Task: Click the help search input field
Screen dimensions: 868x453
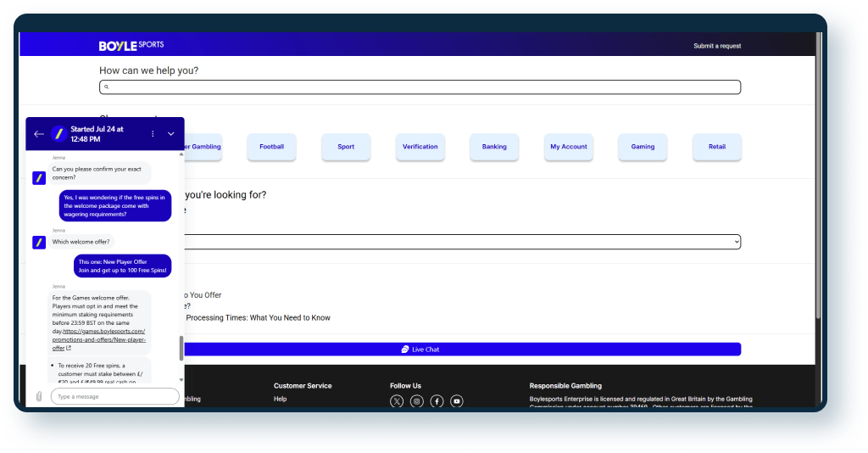Action: coord(420,87)
